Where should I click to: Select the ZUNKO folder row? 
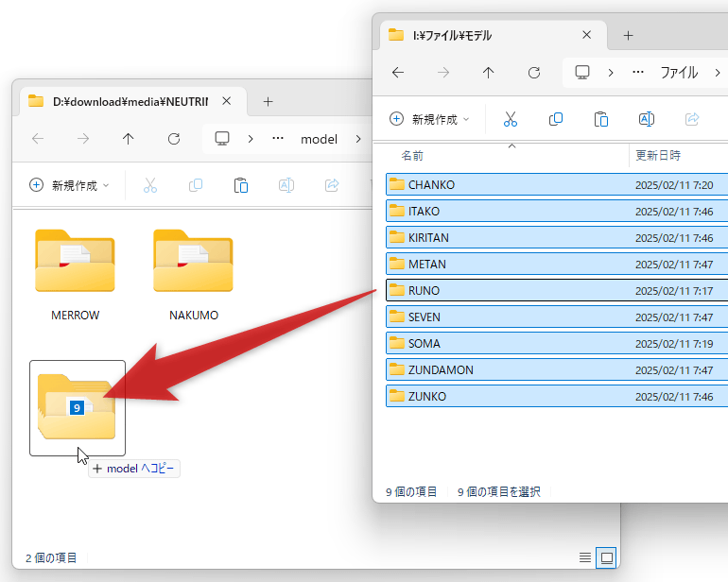[x=557, y=397]
